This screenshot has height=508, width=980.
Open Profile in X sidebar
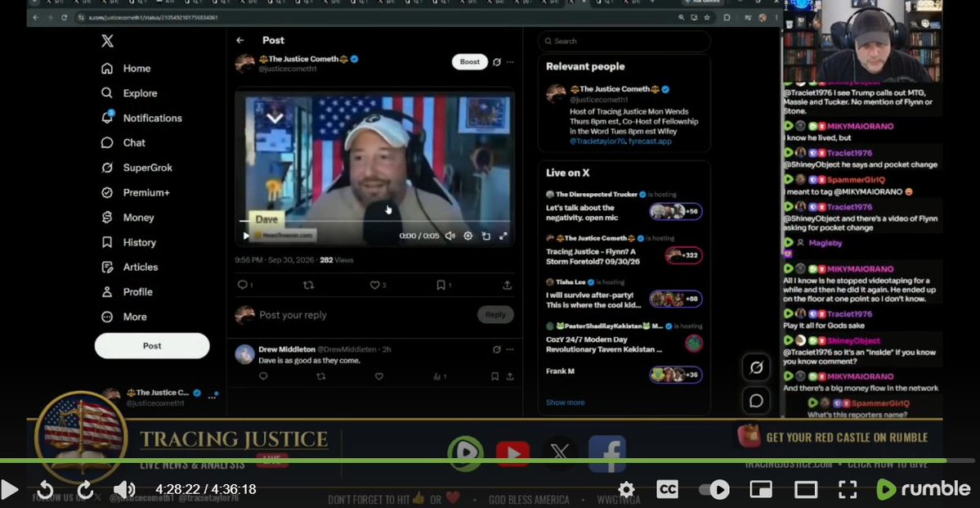pos(127,291)
